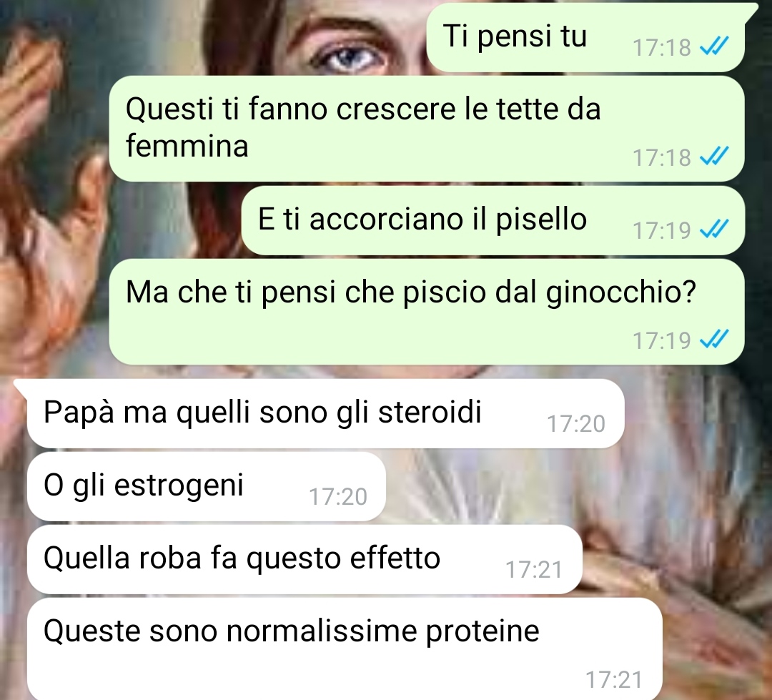Click the 17:21 timestamp on 'Quella roba fa questo effetto'

pos(534,569)
